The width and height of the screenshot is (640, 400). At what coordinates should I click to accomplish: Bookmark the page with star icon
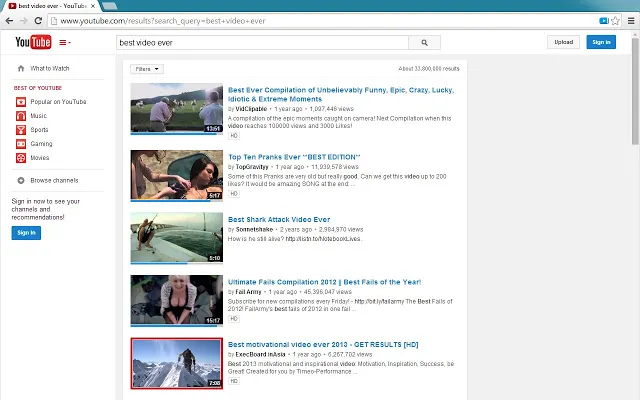pyautogui.click(x=615, y=21)
